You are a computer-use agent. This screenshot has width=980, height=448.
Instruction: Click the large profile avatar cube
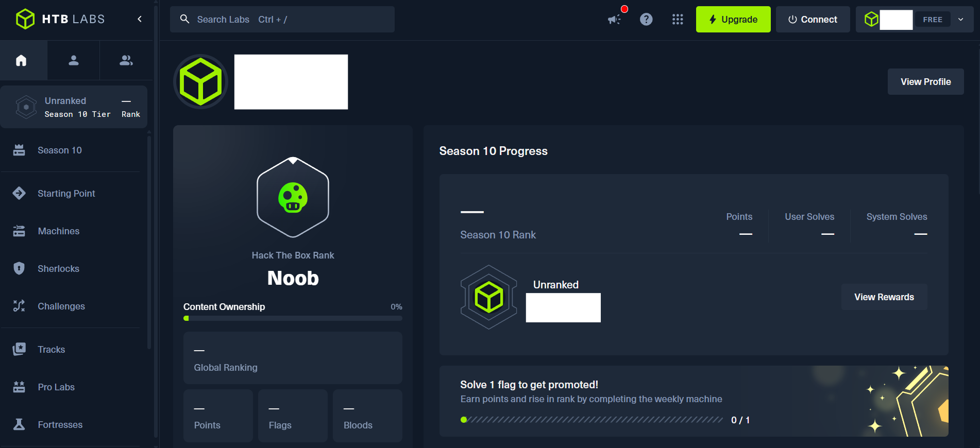coord(200,82)
